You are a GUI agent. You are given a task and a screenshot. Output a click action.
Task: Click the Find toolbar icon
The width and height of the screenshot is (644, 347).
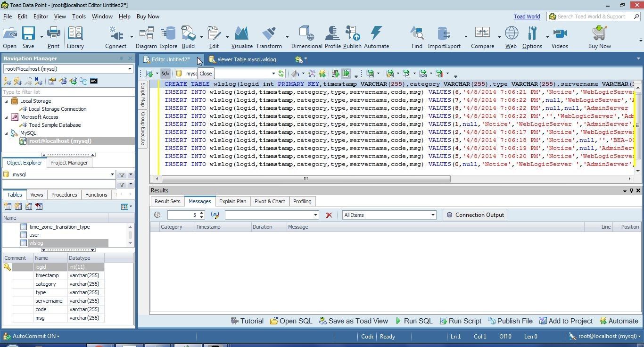point(417,38)
